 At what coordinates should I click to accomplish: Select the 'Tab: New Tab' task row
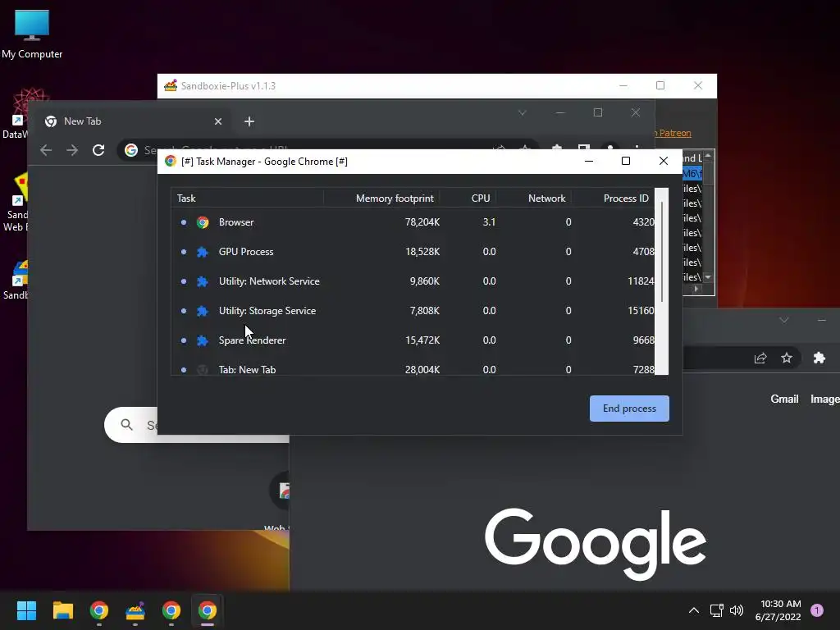coord(413,368)
